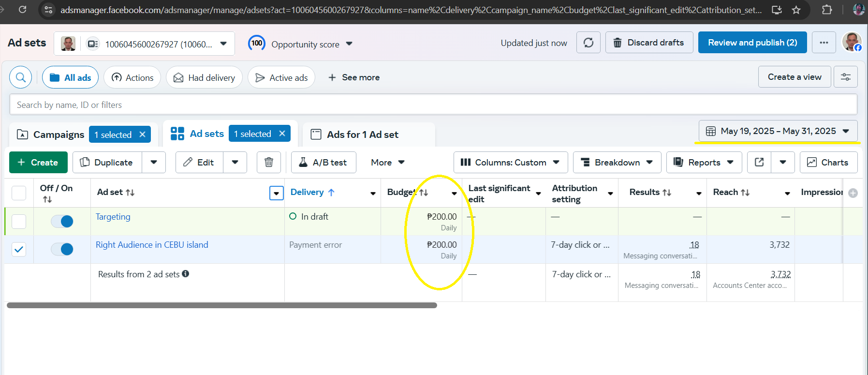The height and width of the screenshot is (375, 868).
Task: Select the Active ads view filter
Action: (281, 77)
